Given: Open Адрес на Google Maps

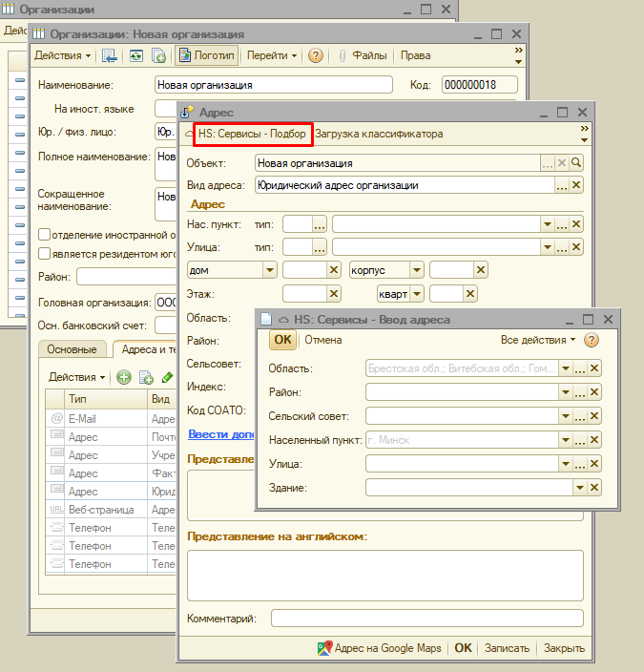Looking at the screenshot, I should pos(380,647).
